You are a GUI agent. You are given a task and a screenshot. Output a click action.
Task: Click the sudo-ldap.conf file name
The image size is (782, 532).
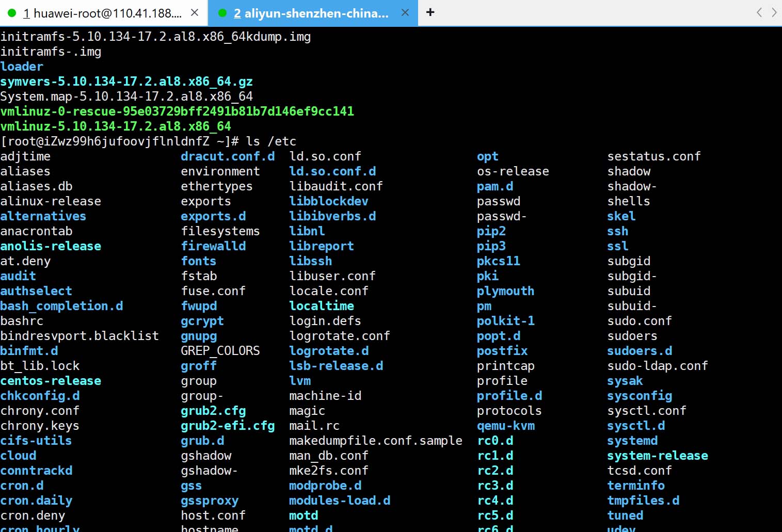[x=657, y=366]
